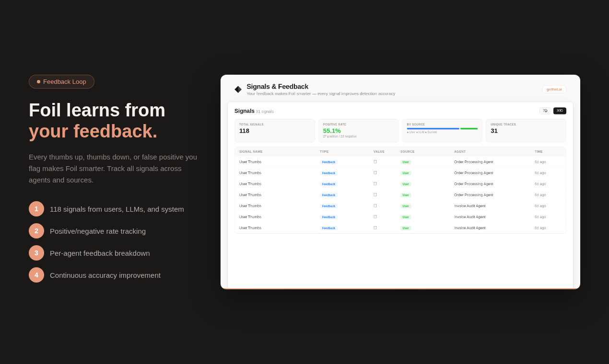Click Feedback tag in first Order Processing Agent row

coord(328,162)
